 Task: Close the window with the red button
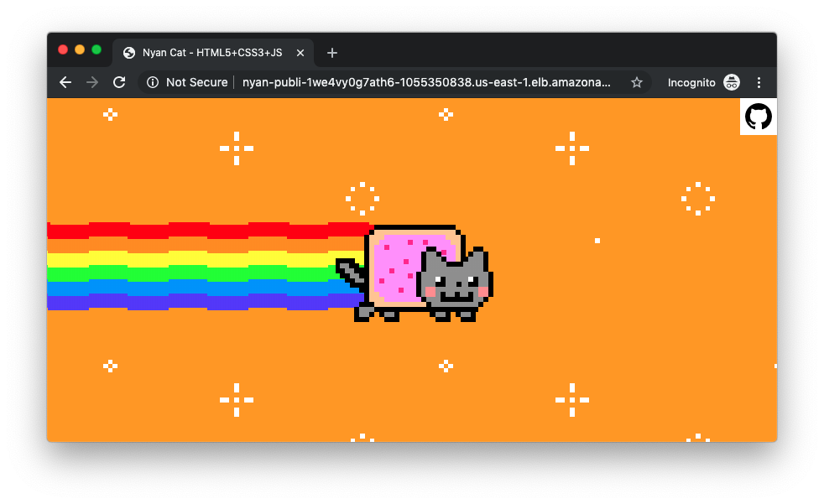pos(63,49)
